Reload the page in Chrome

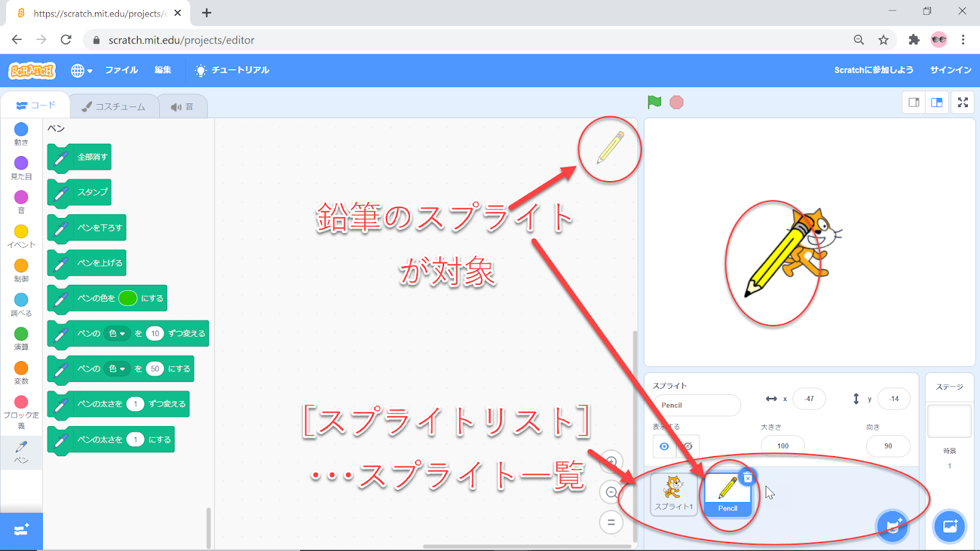click(66, 40)
